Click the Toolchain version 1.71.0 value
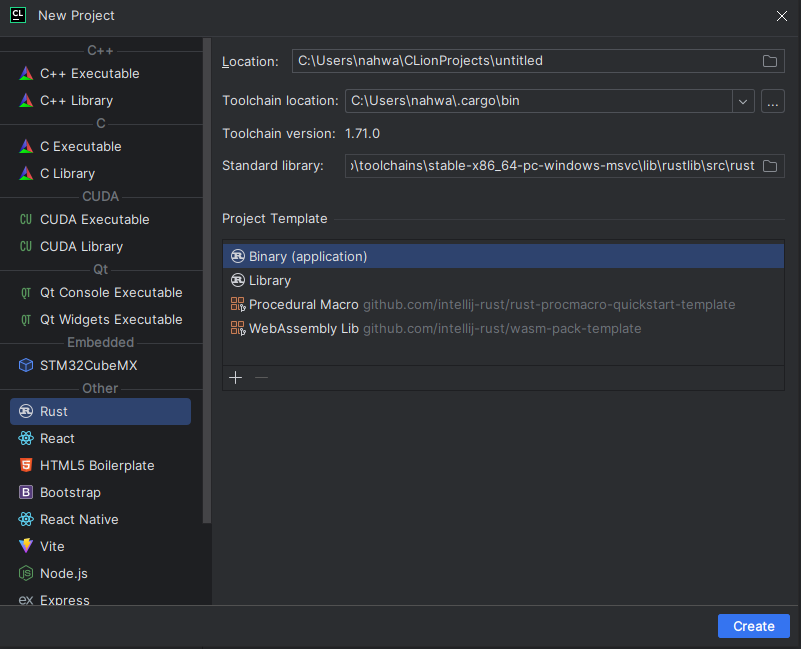Image resolution: width=801 pixels, height=649 pixels. tap(362, 134)
